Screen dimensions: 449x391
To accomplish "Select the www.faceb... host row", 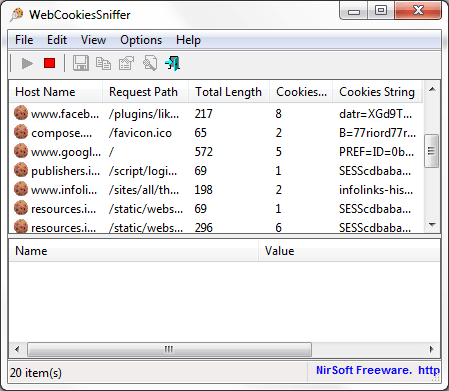I will click(x=216, y=114).
